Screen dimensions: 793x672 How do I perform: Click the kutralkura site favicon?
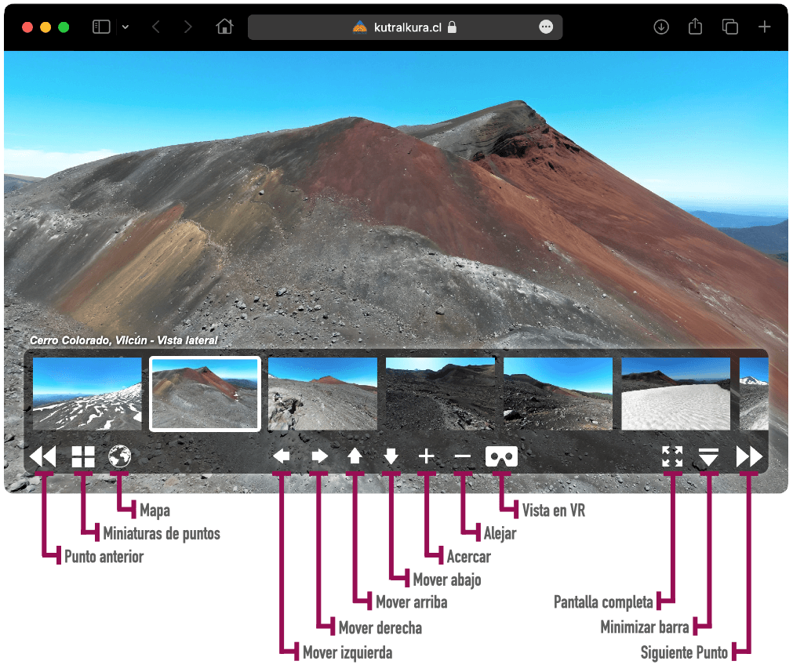(360, 27)
